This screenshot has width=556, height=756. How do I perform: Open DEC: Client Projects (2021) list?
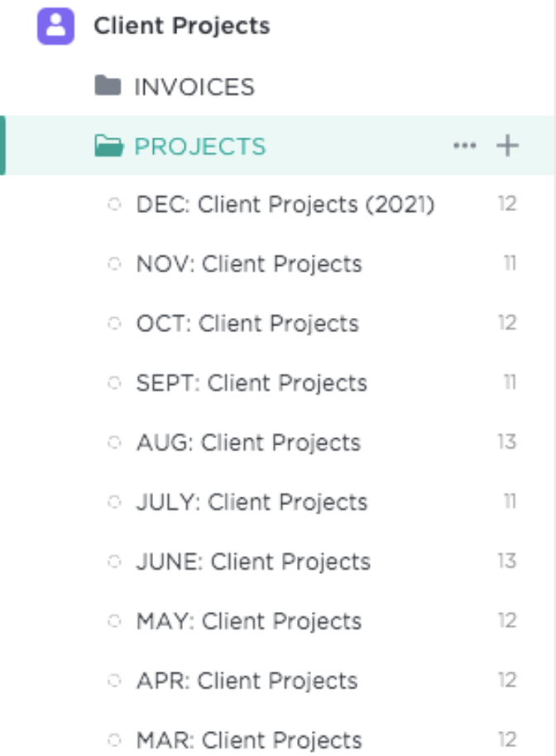(x=285, y=205)
